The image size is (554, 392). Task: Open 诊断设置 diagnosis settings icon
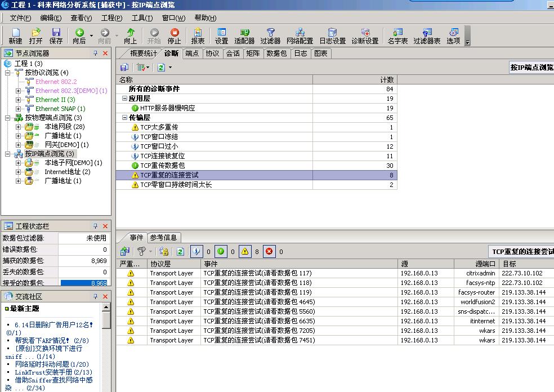pos(365,36)
